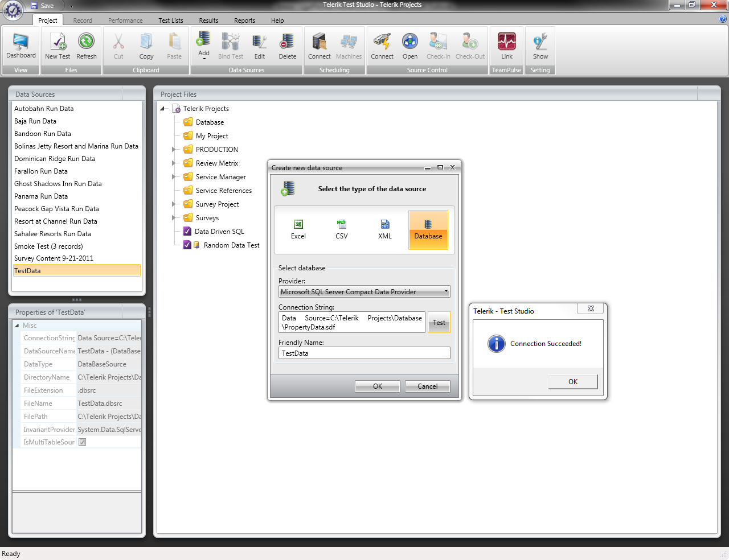This screenshot has width=729, height=560.
Task: Open the Test Lists ribbon tab
Action: coord(171,20)
